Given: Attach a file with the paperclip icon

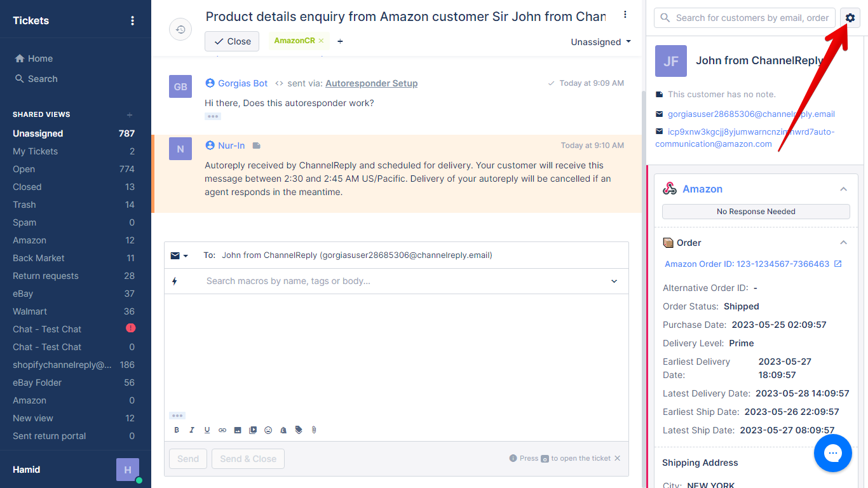Looking at the screenshot, I should pos(314,430).
